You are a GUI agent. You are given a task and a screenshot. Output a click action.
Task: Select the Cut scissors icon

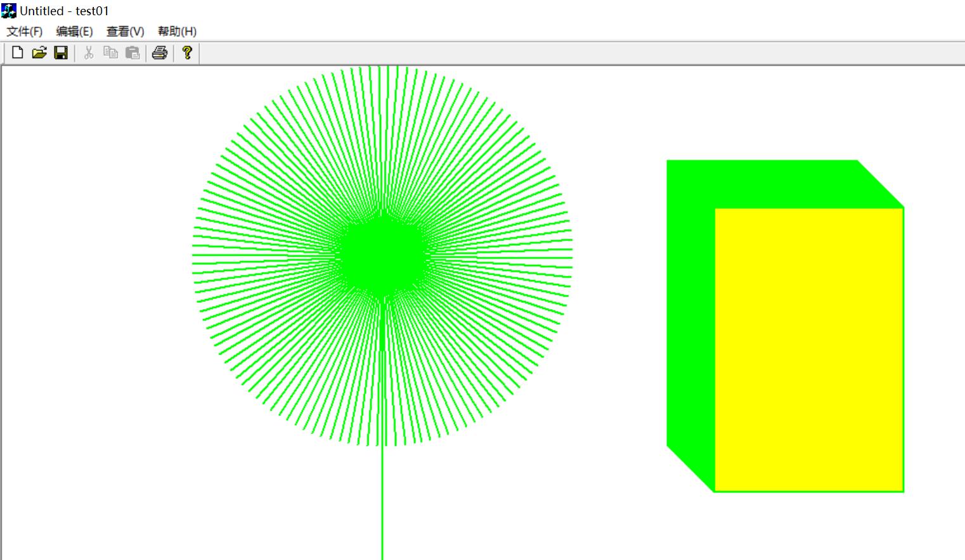click(89, 53)
